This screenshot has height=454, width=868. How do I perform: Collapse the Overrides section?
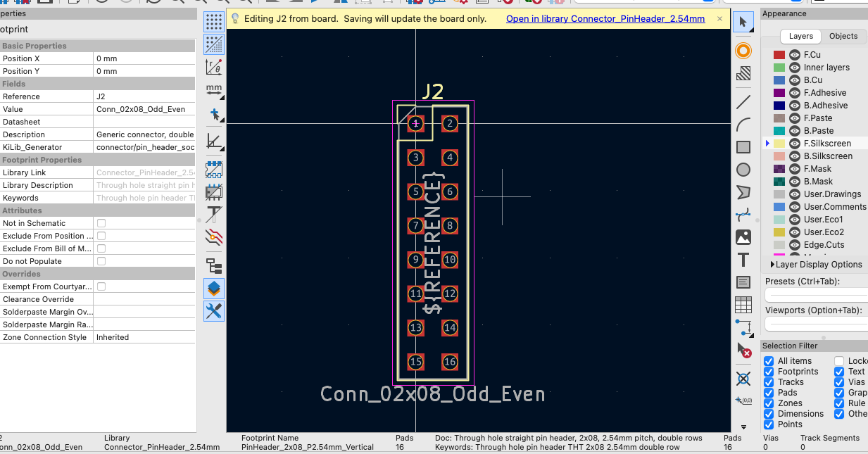pyautogui.click(x=97, y=274)
